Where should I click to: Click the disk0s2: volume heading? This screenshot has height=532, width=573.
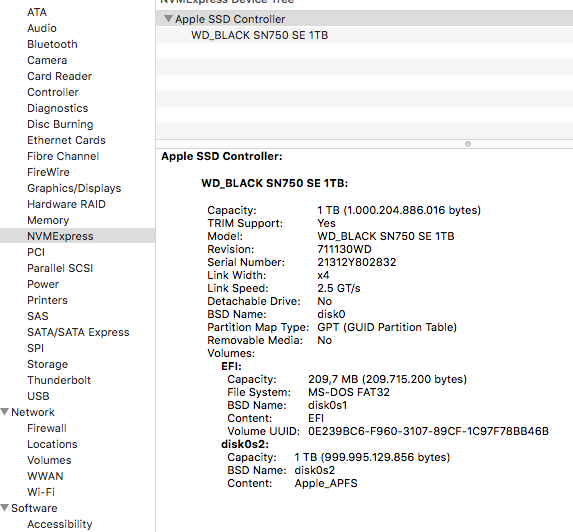pyautogui.click(x=245, y=444)
